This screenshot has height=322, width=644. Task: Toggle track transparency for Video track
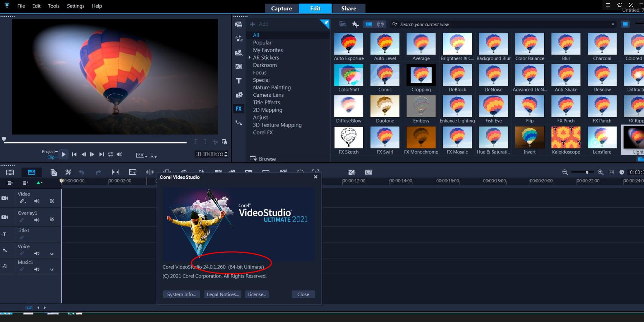point(52,201)
